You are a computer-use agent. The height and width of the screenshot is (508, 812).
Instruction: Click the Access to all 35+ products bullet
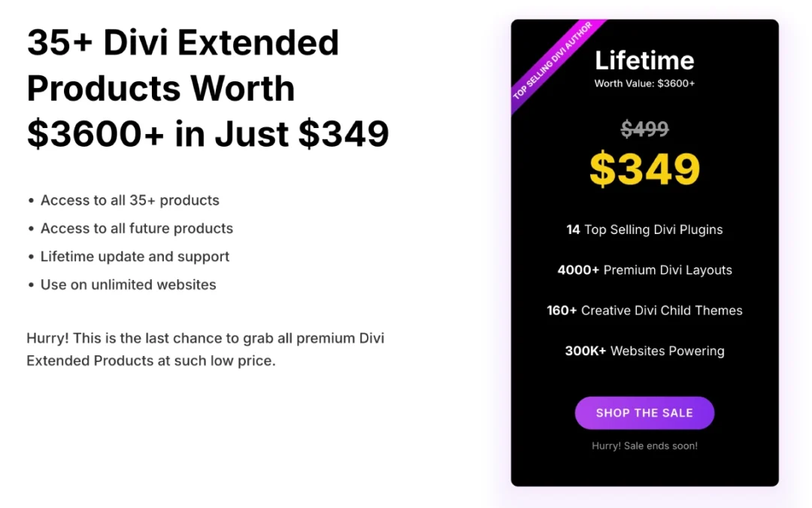tap(129, 200)
